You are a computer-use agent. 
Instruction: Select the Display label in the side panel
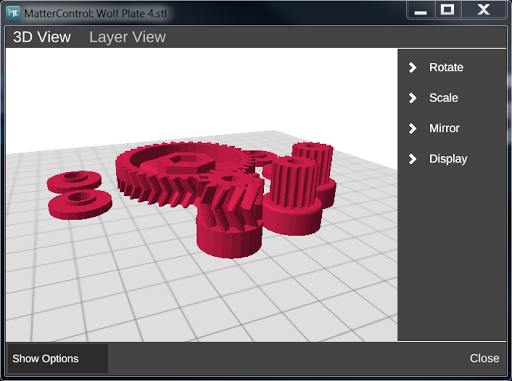448,159
